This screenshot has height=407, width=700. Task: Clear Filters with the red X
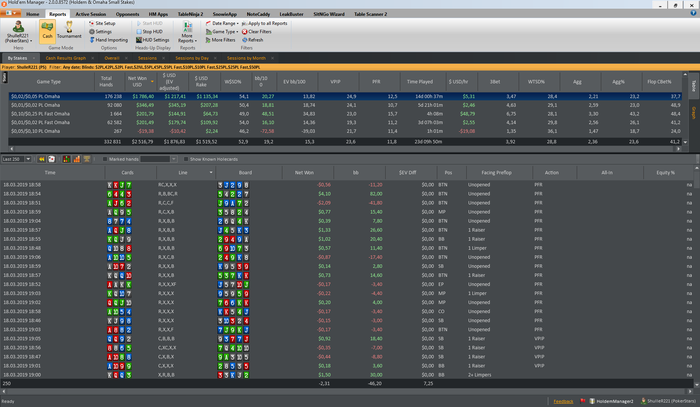[257, 32]
